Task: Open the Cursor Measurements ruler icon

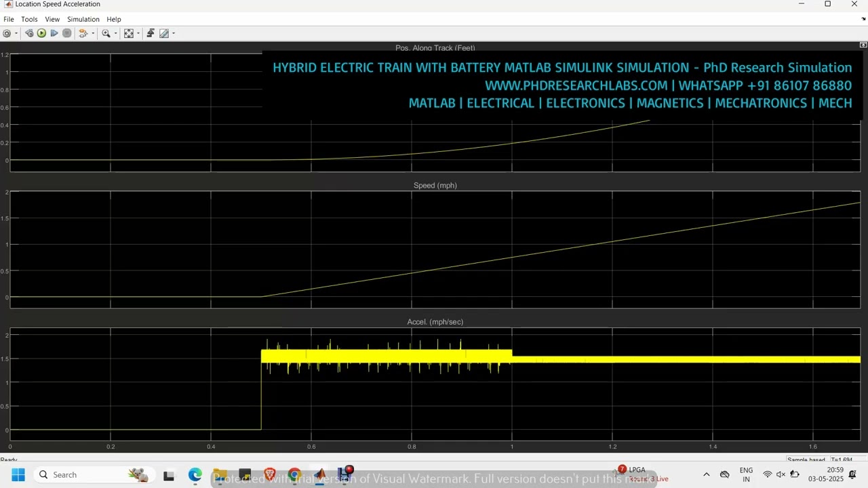Action: click(164, 33)
